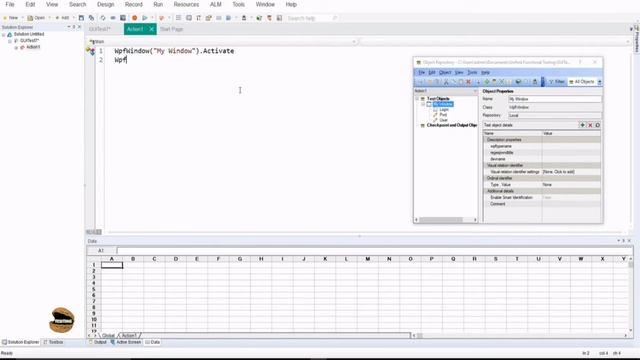Select GUITest7 node in Solution Explorer
The image size is (640, 360).
(29, 41)
